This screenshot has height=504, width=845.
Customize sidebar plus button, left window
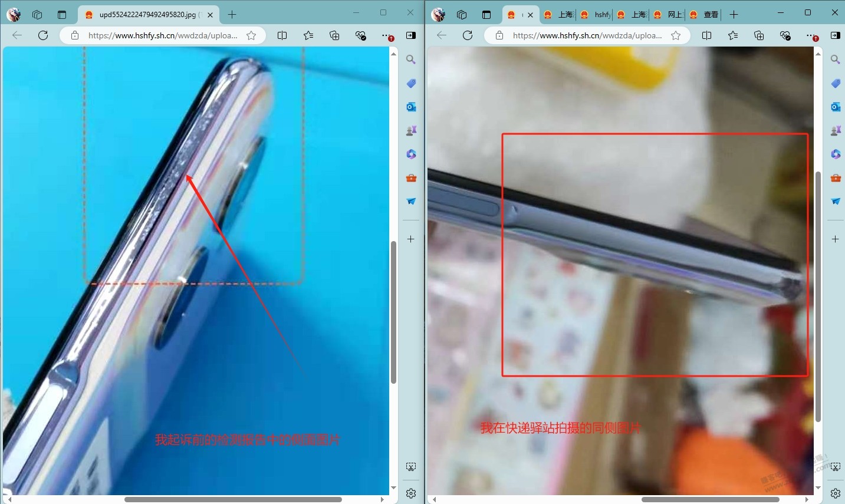pyautogui.click(x=411, y=239)
